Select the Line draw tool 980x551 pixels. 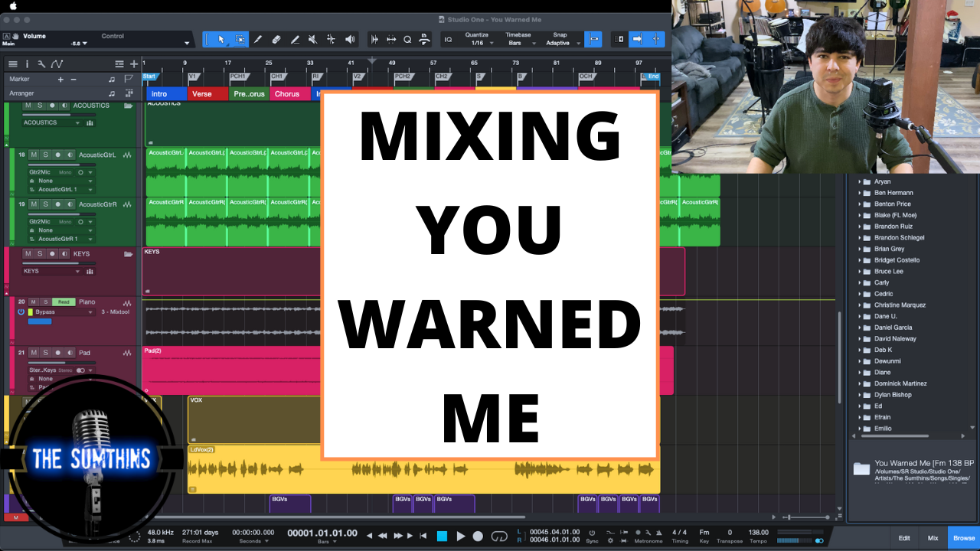point(295,39)
